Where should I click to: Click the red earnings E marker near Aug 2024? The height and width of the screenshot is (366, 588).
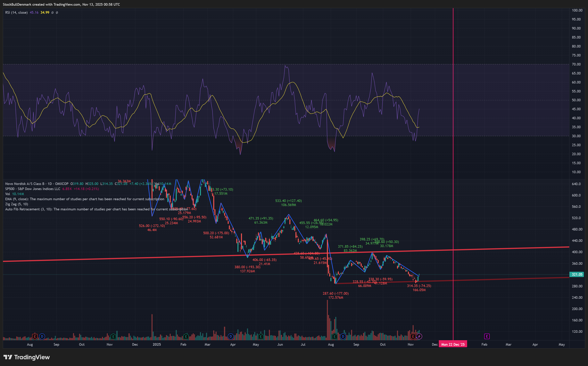[x=35, y=336]
